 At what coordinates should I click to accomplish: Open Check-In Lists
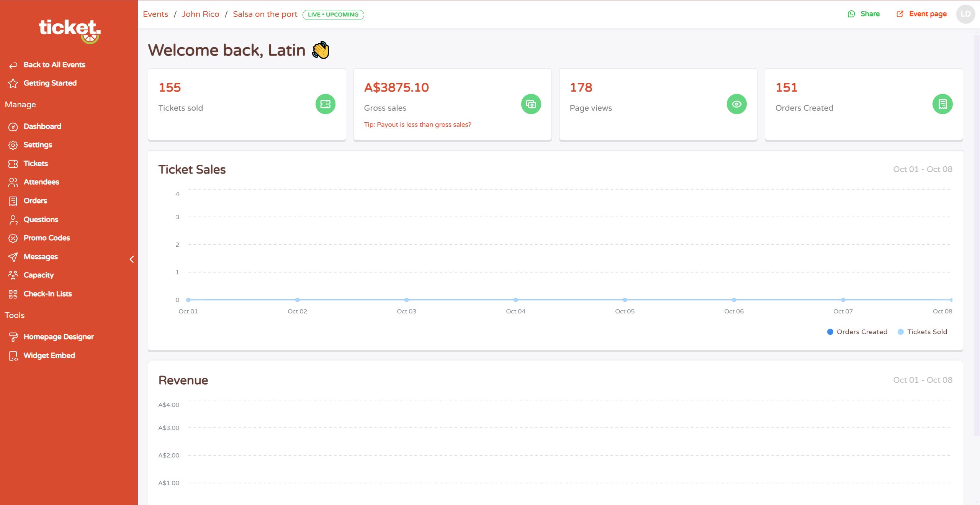point(48,294)
